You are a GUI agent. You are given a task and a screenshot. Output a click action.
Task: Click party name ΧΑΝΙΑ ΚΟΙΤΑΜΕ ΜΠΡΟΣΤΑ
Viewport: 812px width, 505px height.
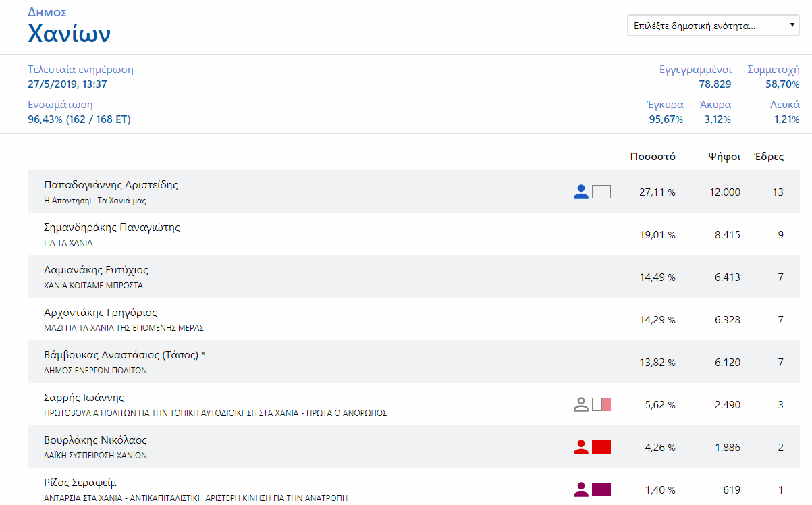(x=93, y=286)
